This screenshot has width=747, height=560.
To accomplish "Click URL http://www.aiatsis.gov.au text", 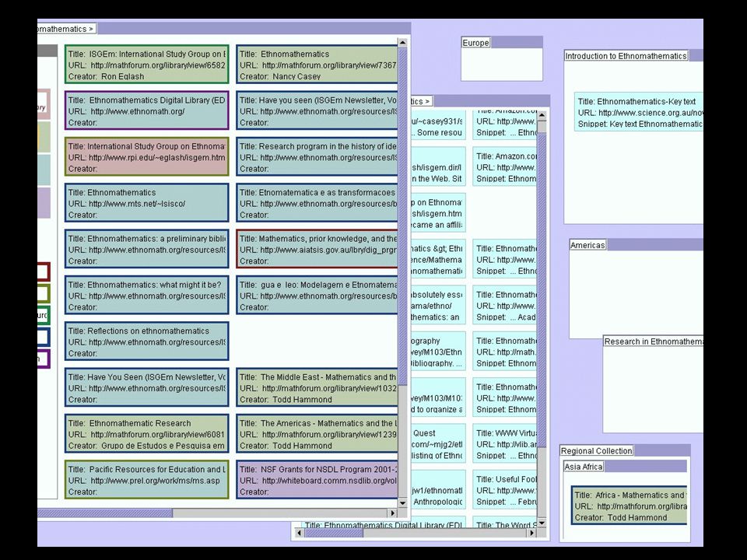I will (318, 250).
